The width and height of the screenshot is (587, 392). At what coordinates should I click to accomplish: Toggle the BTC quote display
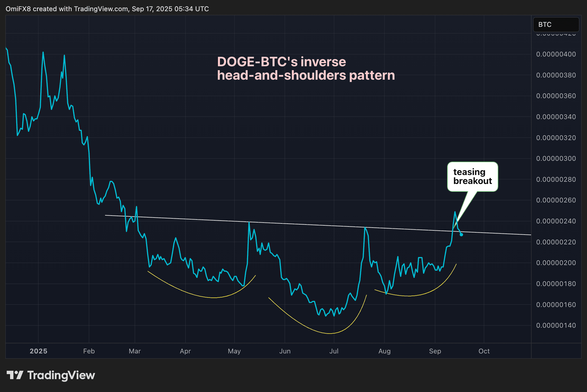pyautogui.click(x=556, y=25)
